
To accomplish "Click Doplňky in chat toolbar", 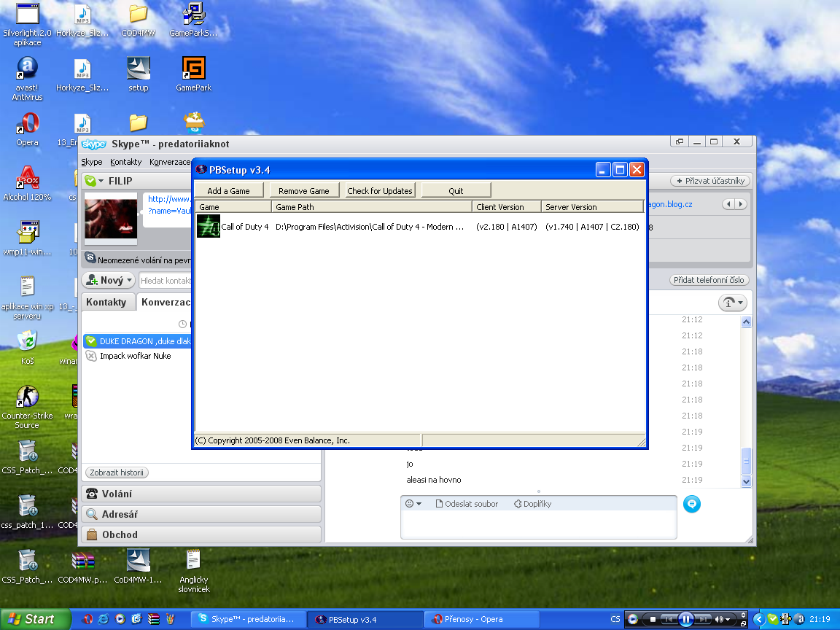I will 532,504.
